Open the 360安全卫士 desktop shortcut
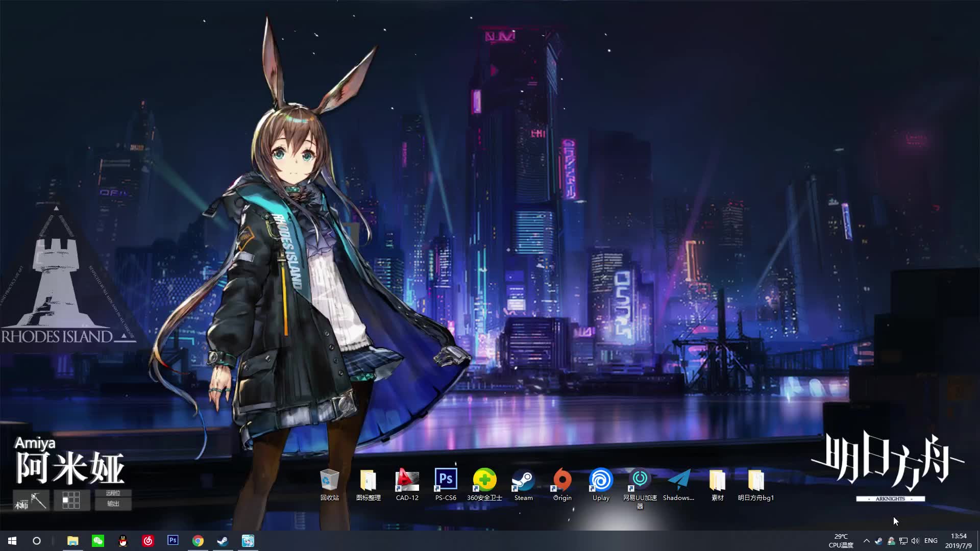 pos(484,485)
